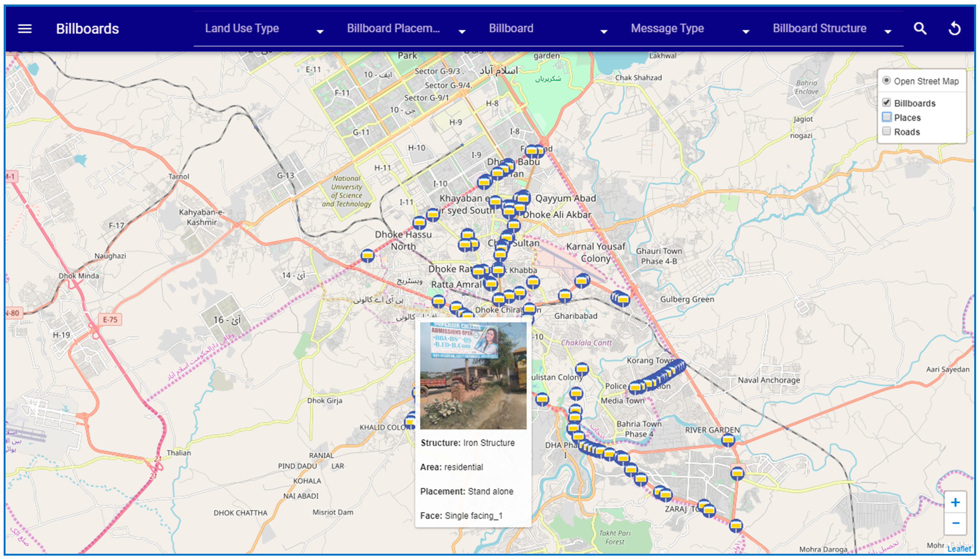
Task: Zoom in with the plus button
Action: point(955,503)
